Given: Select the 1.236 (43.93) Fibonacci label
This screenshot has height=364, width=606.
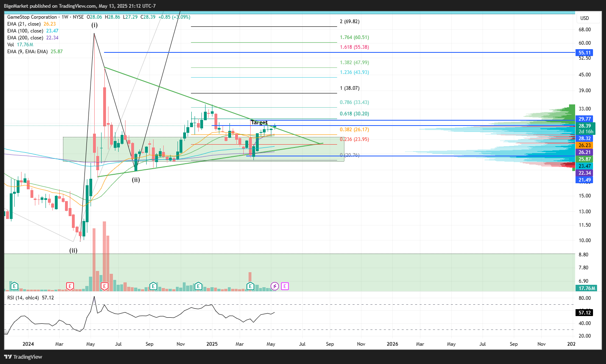Looking at the screenshot, I should [354, 72].
